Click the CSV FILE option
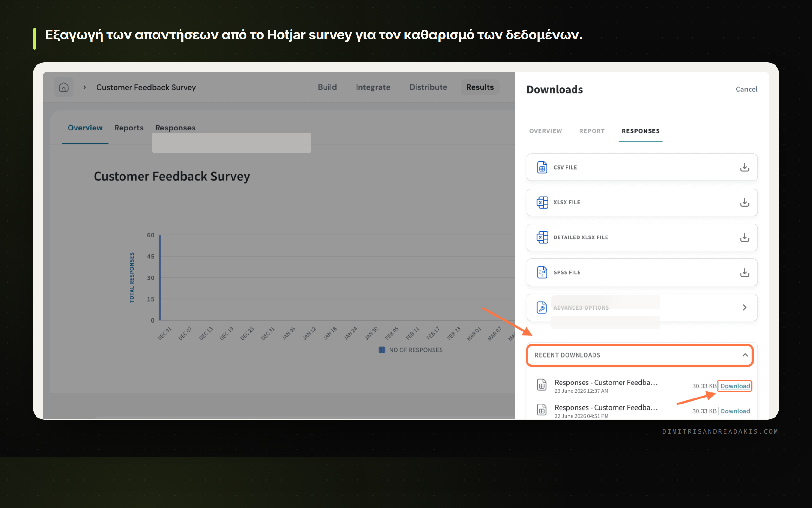This screenshot has width=812, height=508. (642, 167)
